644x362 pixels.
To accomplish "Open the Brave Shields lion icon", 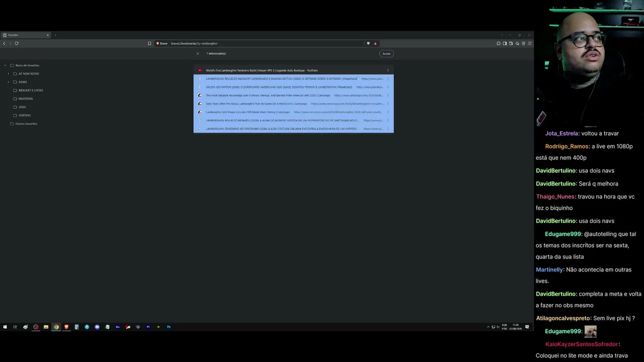I will (368, 43).
